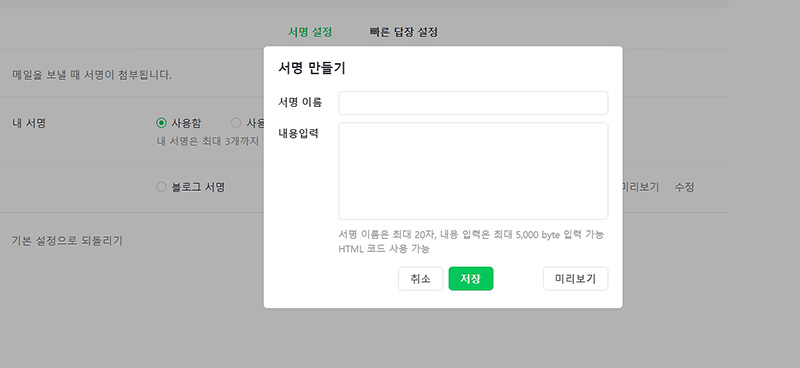
Task: Click 기본 설정으로 되돌리기
Action: (x=67, y=241)
